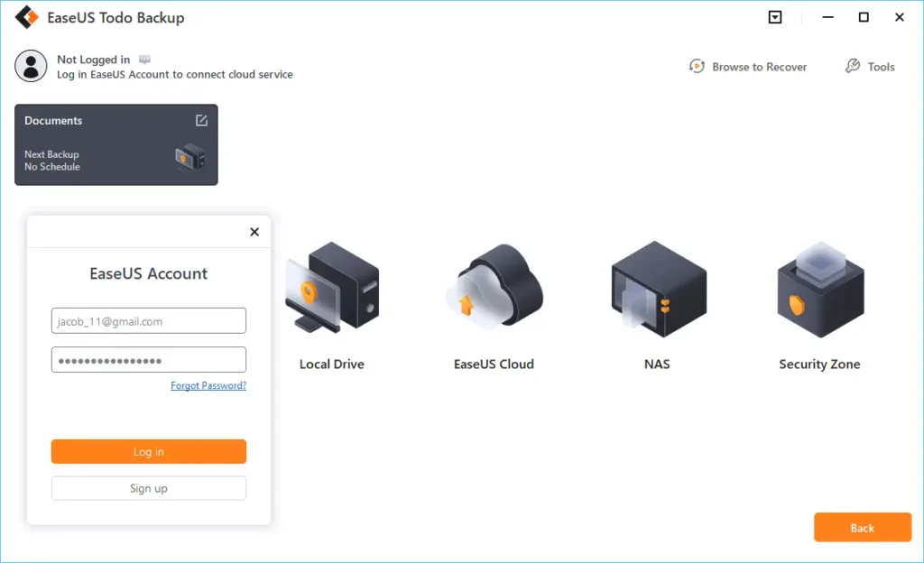Click the email address input field

click(x=149, y=321)
